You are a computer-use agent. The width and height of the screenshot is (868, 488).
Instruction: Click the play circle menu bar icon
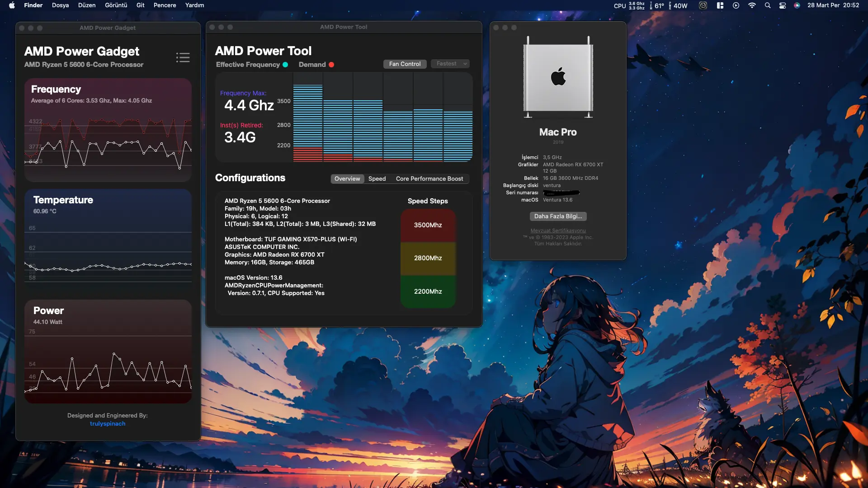point(736,5)
